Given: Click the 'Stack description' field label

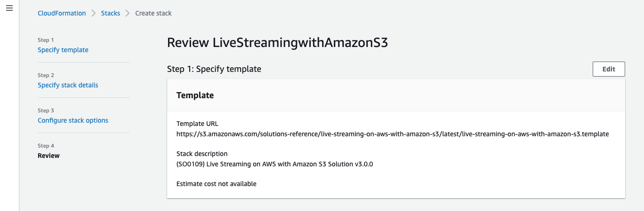Looking at the screenshot, I should tap(202, 154).
